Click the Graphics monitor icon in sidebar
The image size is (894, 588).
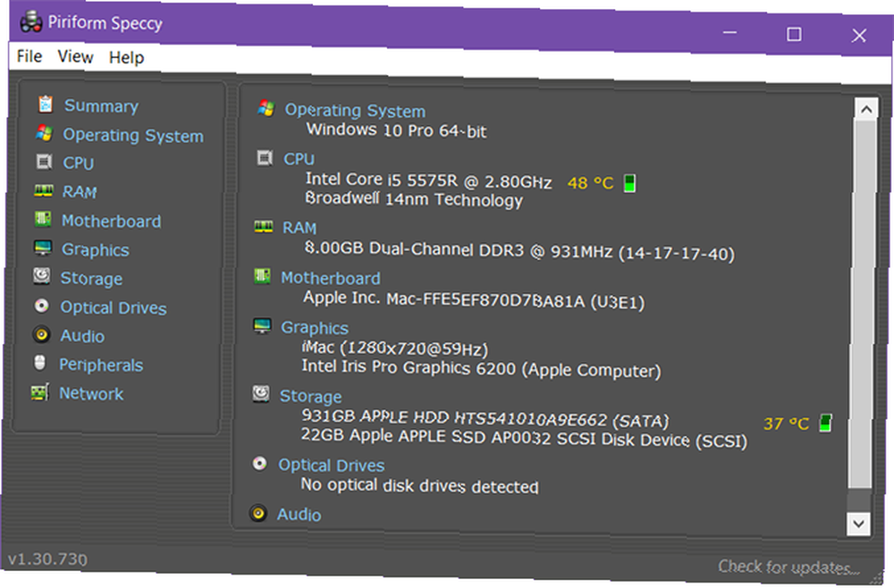pos(43,248)
